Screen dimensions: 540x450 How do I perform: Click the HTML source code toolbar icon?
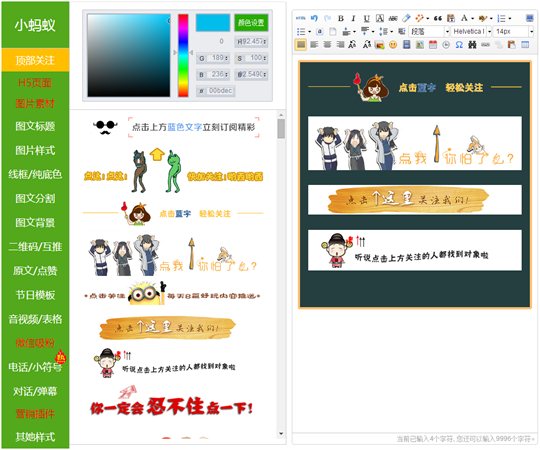pyautogui.click(x=301, y=18)
